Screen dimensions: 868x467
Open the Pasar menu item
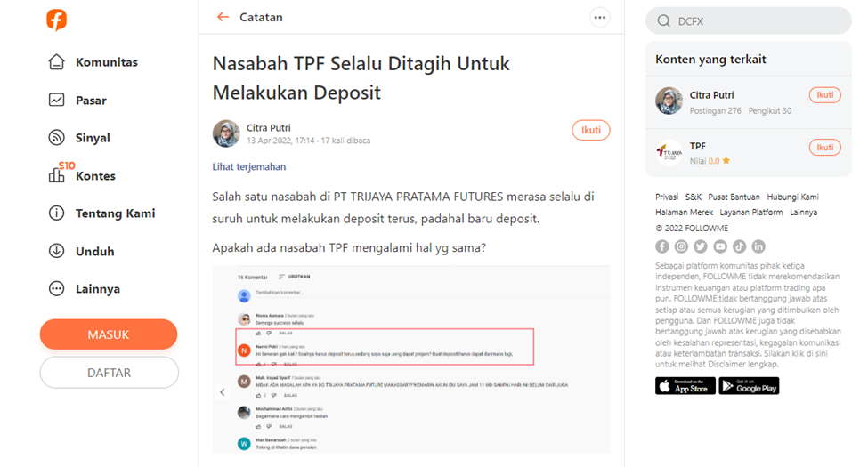[77, 101]
